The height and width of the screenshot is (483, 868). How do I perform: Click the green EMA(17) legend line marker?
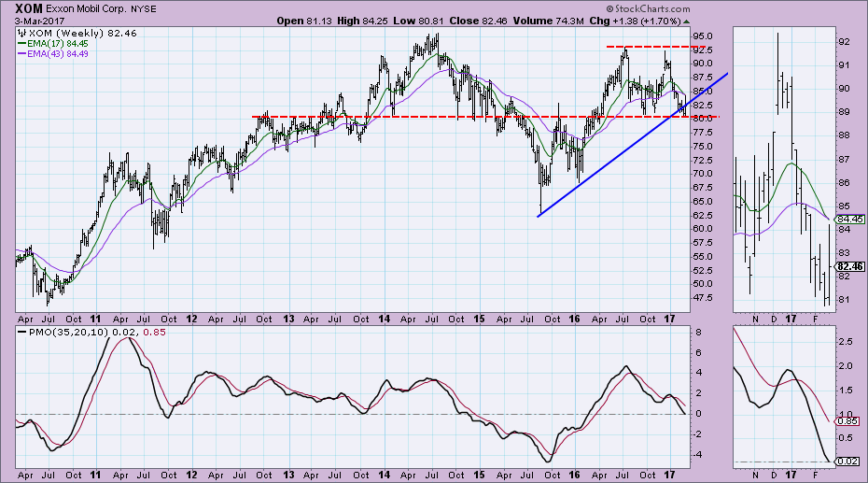point(22,43)
